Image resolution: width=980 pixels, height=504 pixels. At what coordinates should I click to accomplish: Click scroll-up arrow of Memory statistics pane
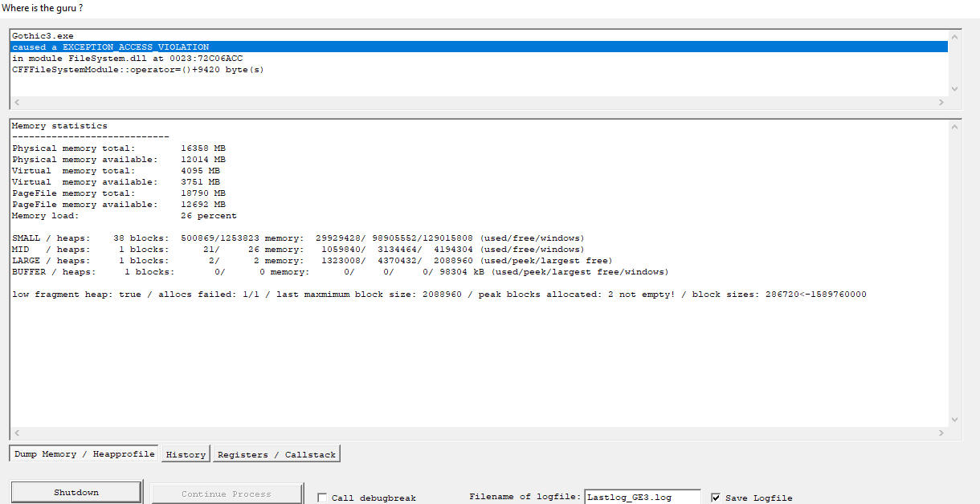click(954, 126)
